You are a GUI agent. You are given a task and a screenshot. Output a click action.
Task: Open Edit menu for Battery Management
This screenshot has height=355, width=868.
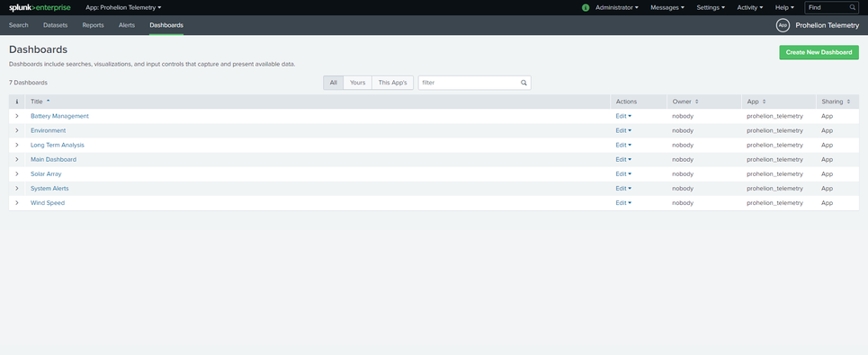click(623, 116)
